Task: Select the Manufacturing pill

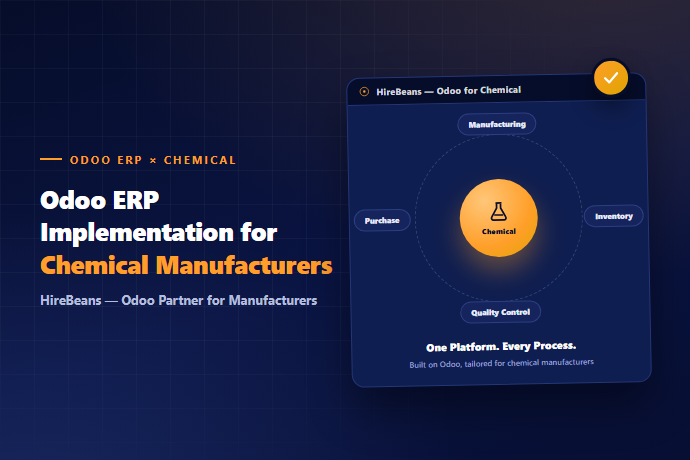Action: click(x=497, y=124)
